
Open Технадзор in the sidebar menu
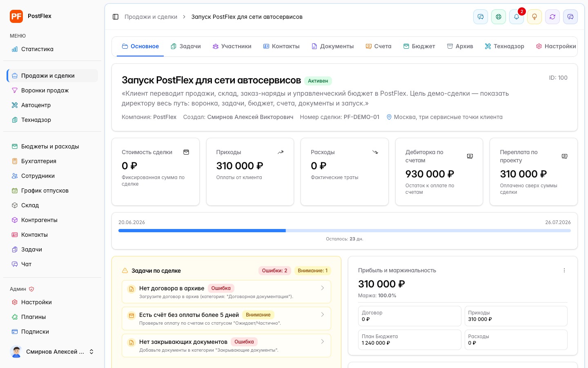(52, 120)
